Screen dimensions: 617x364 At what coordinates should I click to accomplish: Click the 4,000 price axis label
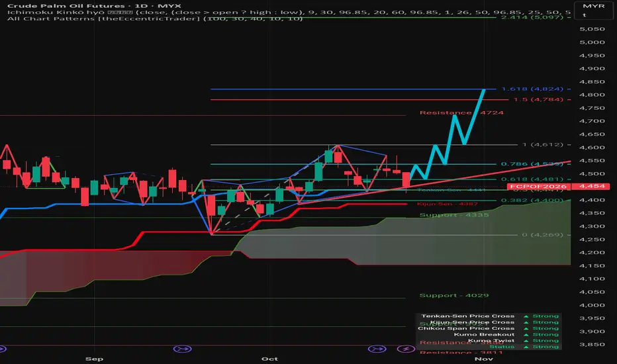point(593,305)
